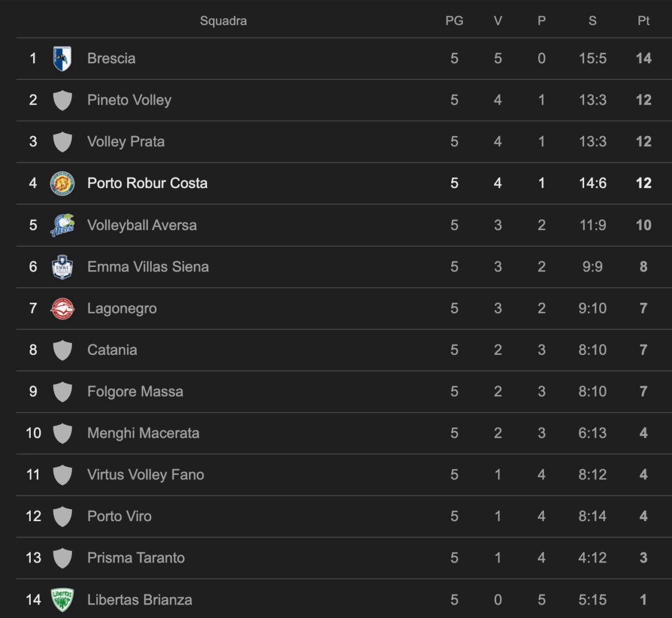Click the Libertas Brianza green shield
Screen dimensions: 672x618
(62, 600)
